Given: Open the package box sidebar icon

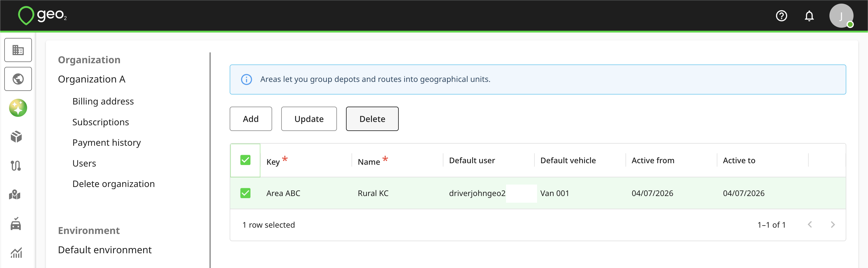Looking at the screenshot, I should pos(16,137).
